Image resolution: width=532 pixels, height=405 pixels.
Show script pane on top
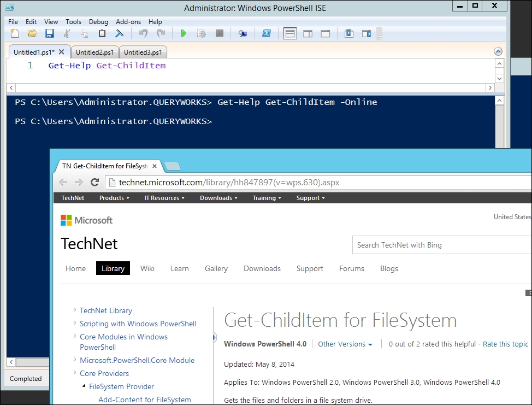coord(290,33)
